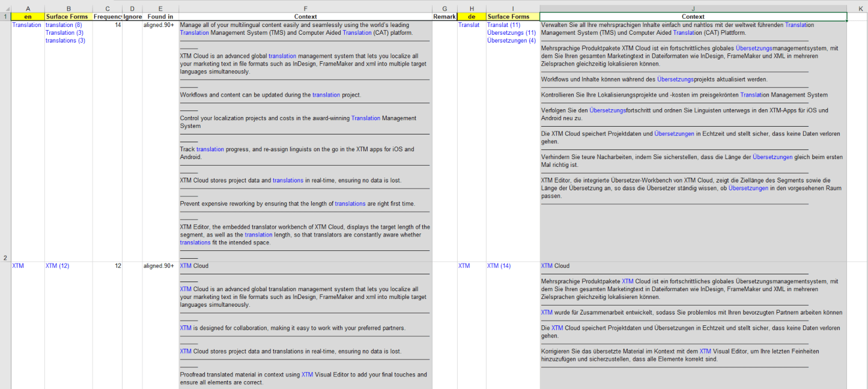Select row 1 header
868x389 pixels.
point(5,17)
